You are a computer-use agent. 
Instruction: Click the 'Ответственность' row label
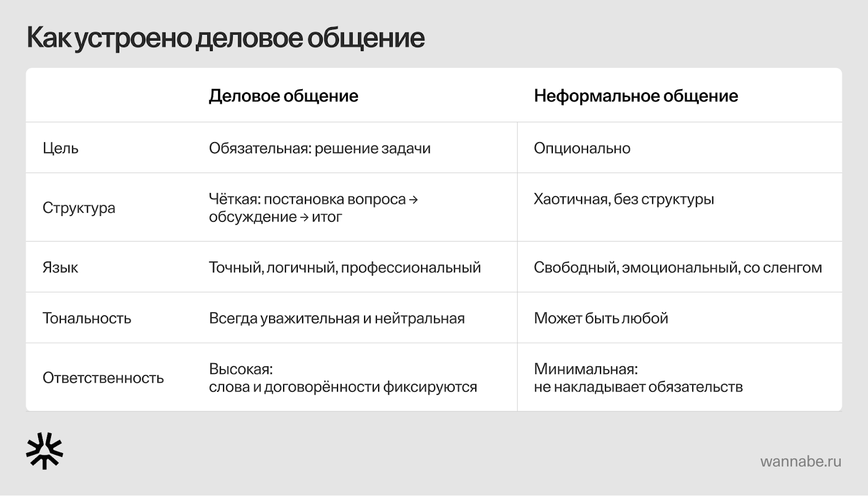tap(103, 378)
